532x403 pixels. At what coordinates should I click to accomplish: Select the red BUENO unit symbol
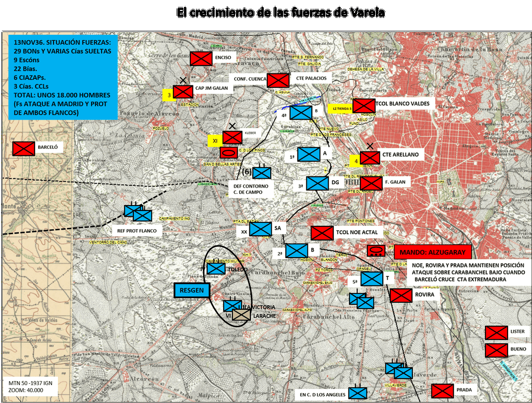coord(496,350)
